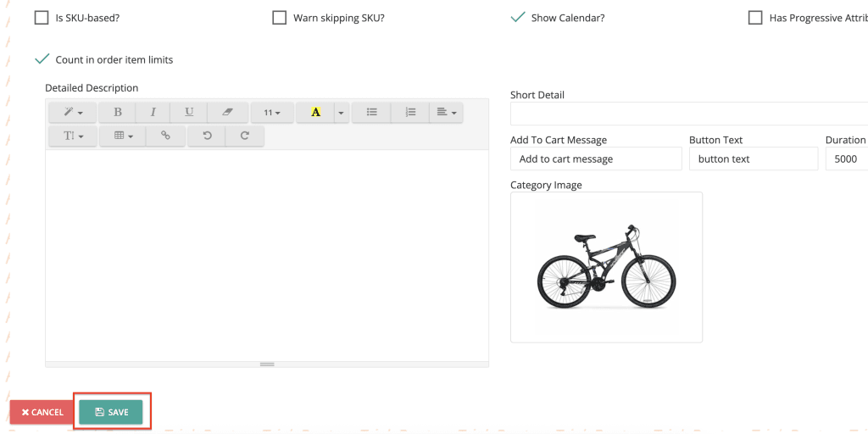Expand the paragraph alignment dropdown
Image resolution: width=868 pixels, height=434 pixels.
446,112
